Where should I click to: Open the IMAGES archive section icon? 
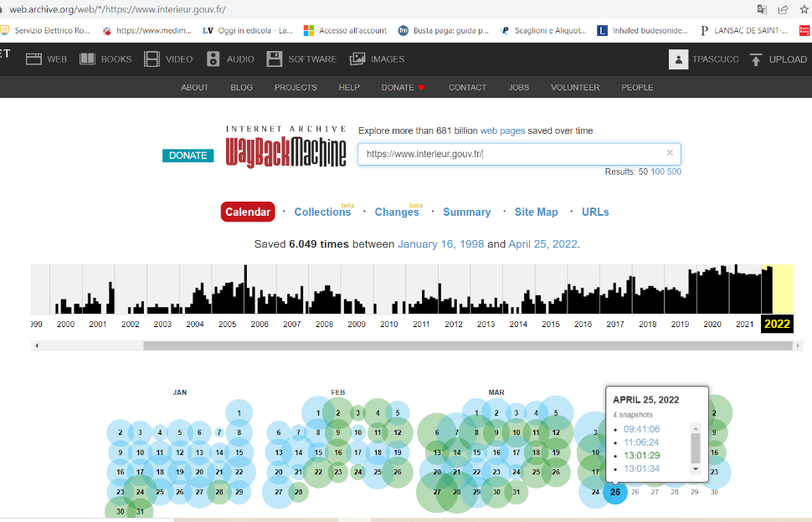pos(357,59)
